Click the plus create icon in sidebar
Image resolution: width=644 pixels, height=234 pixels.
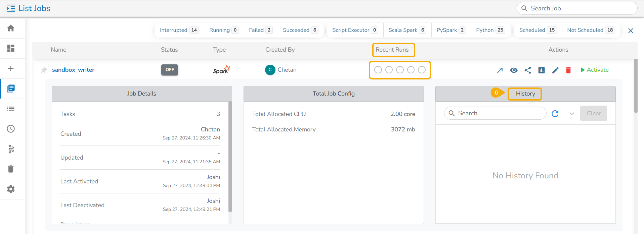pos(11,68)
